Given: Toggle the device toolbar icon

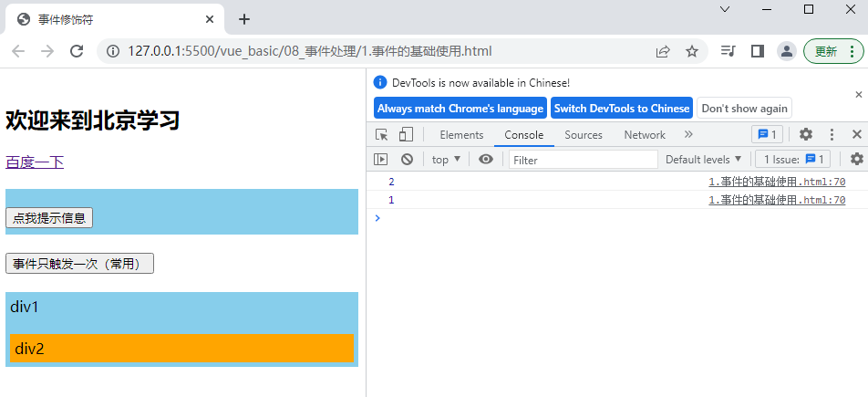Looking at the screenshot, I should [406, 135].
